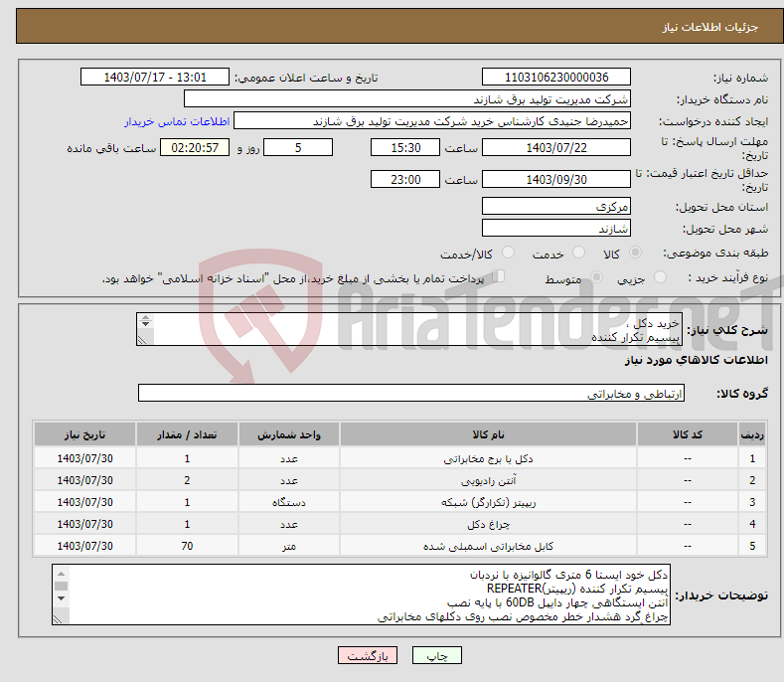Click the delivery city field شازند
The image size is (784, 682).
[556, 229]
